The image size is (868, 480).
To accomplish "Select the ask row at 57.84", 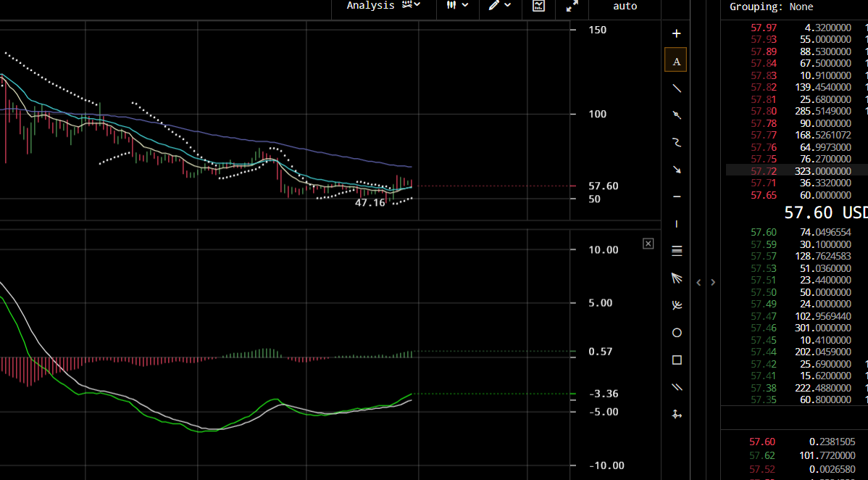I will tap(797, 63).
